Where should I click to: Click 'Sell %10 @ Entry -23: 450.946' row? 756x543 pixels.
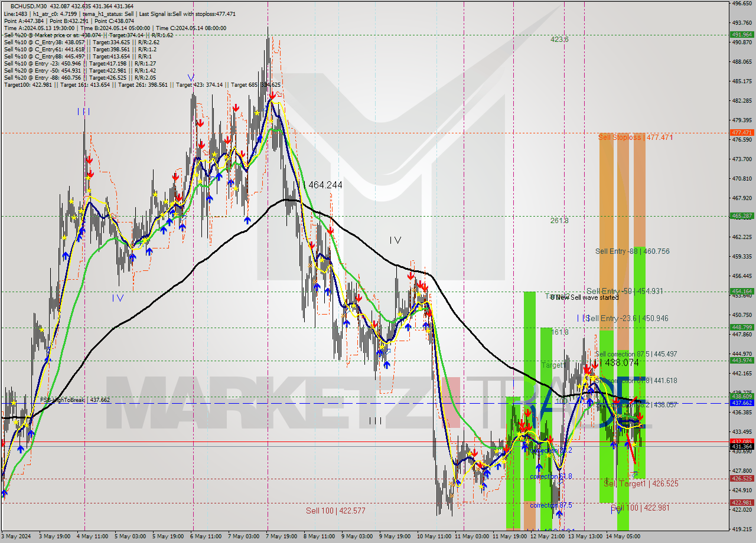pyautogui.click(x=80, y=63)
